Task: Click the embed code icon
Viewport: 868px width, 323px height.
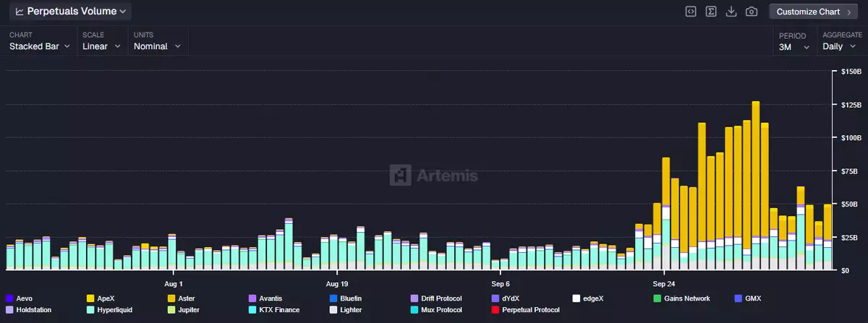Action: pyautogui.click(x=691, y=12)
